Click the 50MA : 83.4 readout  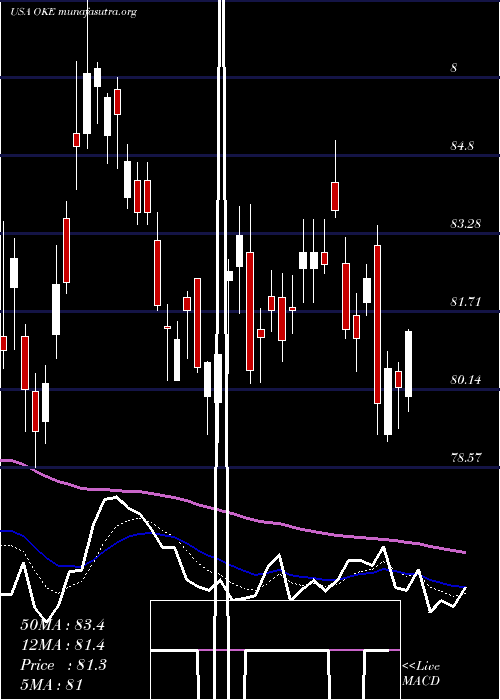62,625
